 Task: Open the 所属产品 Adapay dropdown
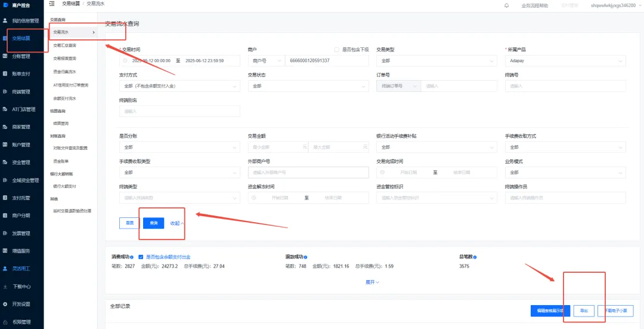tap(565, 60)
